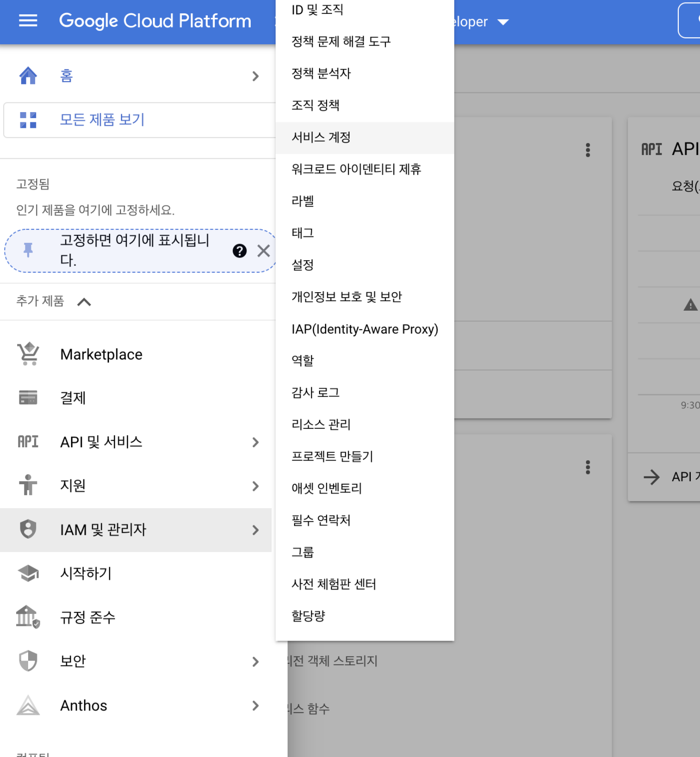Click the API card header icon
This screenshot has width=700, height=757.
(652, 149)
